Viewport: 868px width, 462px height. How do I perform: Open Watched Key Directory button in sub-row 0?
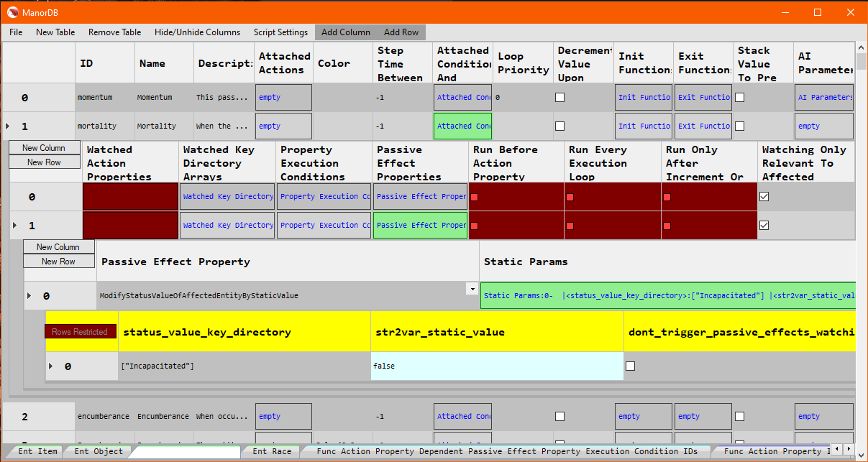tap(227, 196)
